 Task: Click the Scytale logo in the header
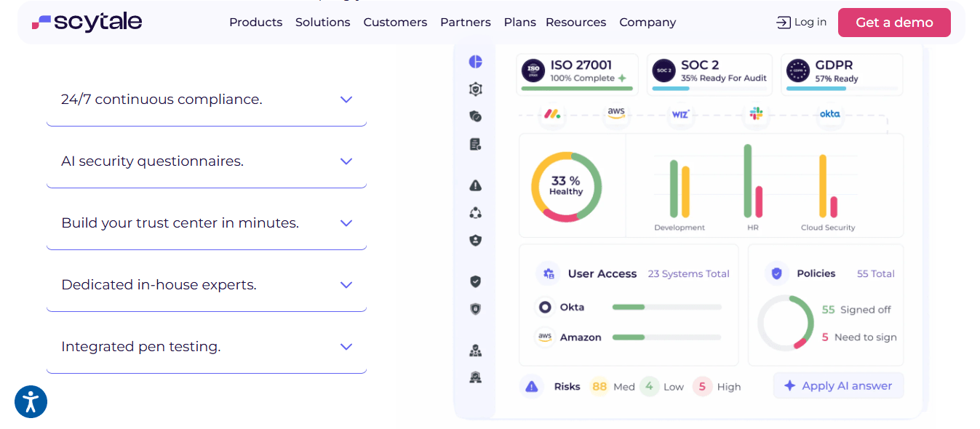(87, 23)
